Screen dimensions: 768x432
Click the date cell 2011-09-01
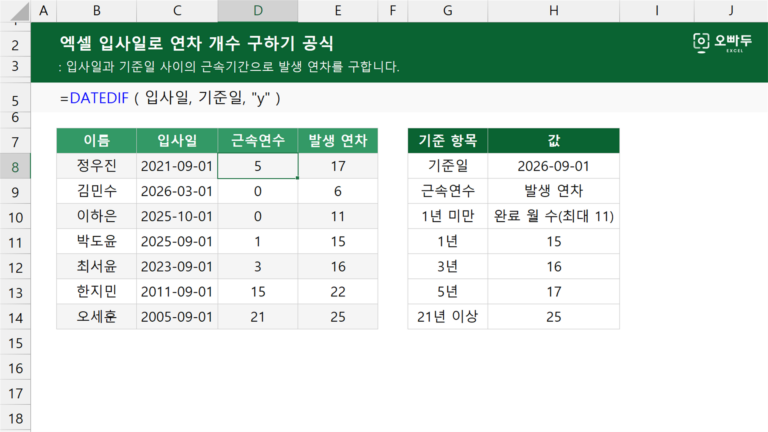tap(177, 291)
